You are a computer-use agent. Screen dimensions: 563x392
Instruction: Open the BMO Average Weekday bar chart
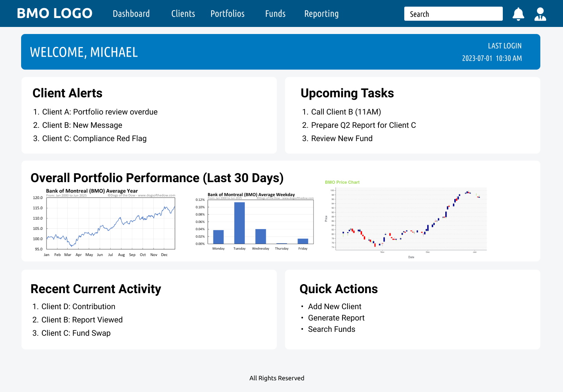tap(255, 221)
